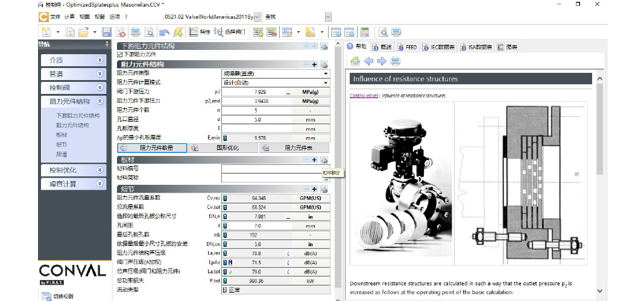Uncheck the 下游阻力元件 checkbox

click(x=119, y=54)
